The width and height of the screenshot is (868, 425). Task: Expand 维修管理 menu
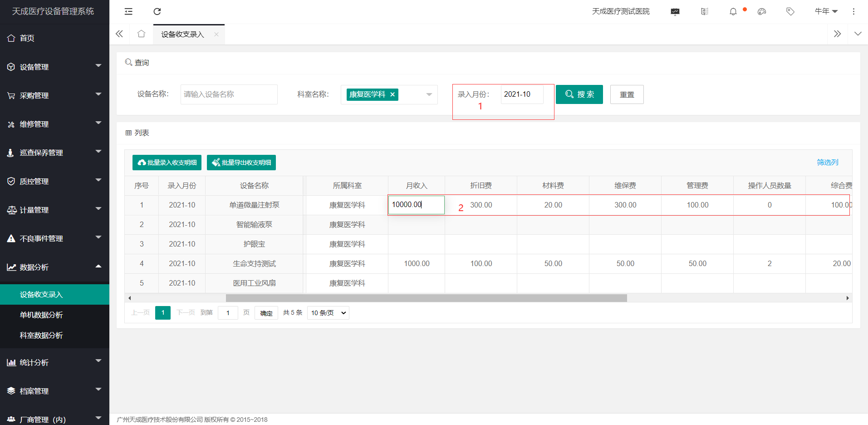(54, 124)
